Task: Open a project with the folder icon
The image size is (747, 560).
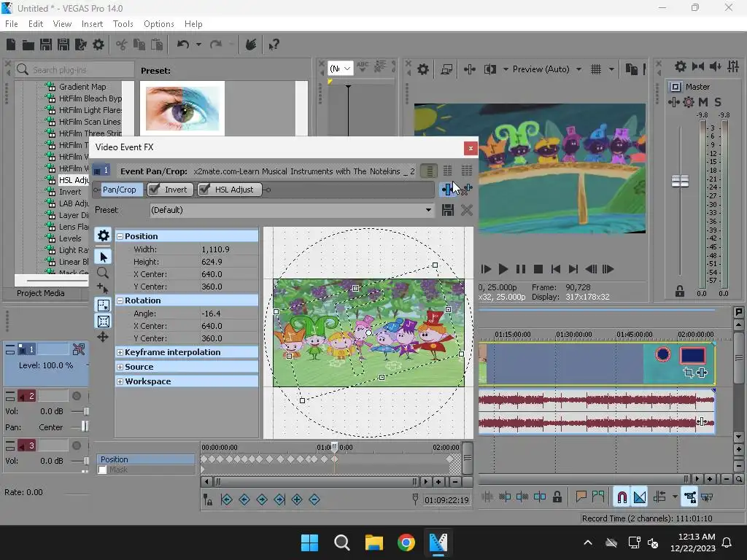Action: (x=28, y=44)
